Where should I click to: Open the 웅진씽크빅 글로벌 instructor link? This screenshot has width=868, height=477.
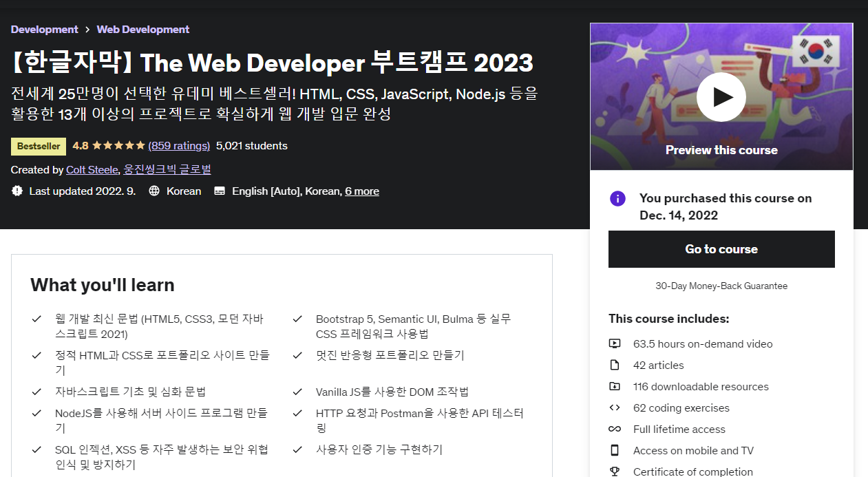pyautogui.click(x=167, y=169)
